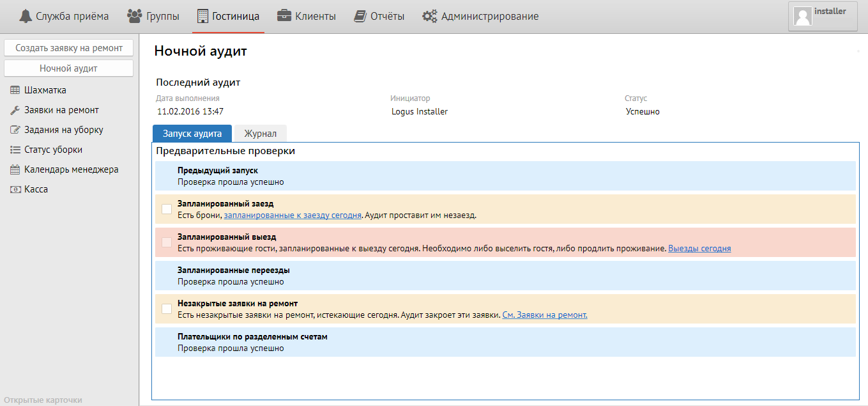The width and height of the screenshot is (868, 406).
Task: Switch to the Журнал tab
Action: coord(260,134)
